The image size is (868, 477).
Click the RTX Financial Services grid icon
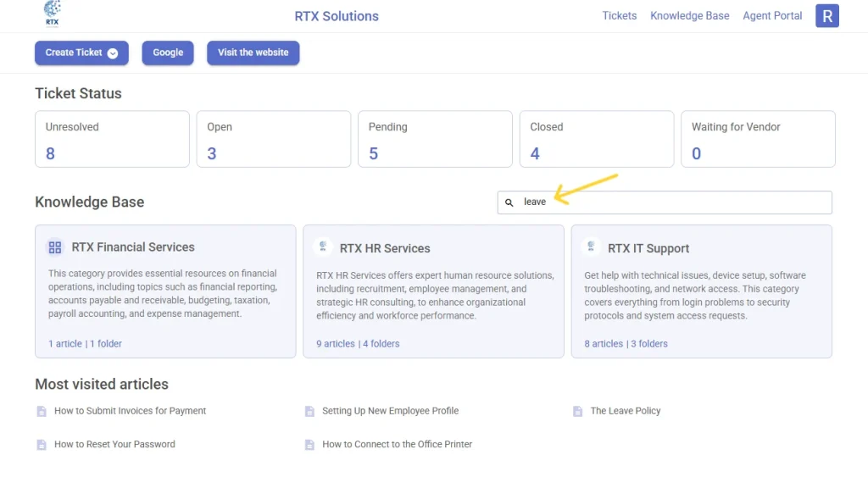pyautogui.click(x=55, y=247)
